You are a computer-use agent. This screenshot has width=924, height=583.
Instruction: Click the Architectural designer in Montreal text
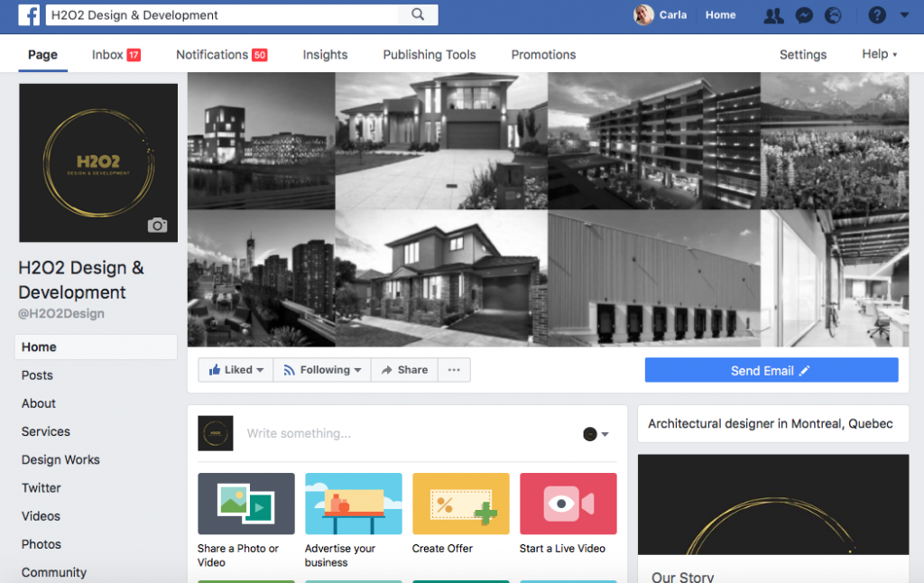[771, 424]
